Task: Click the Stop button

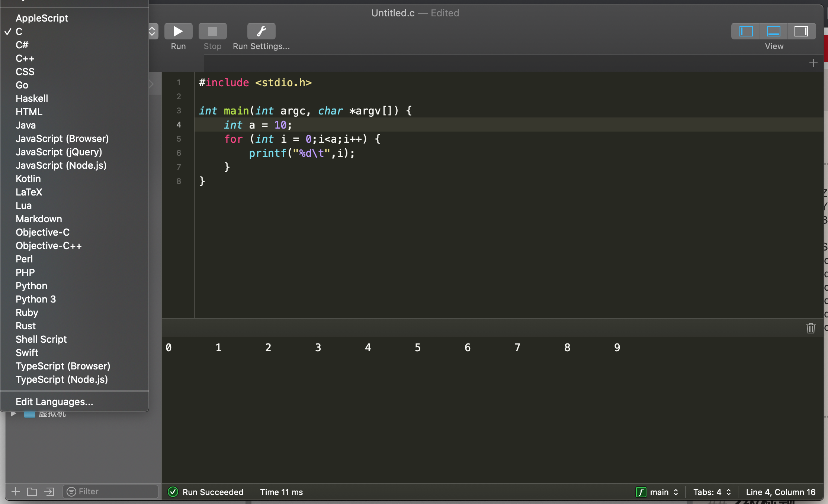Action: tap(212, 31)
